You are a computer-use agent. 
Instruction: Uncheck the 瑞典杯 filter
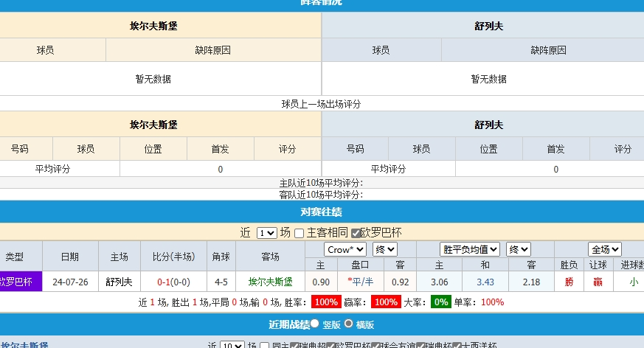420,346
